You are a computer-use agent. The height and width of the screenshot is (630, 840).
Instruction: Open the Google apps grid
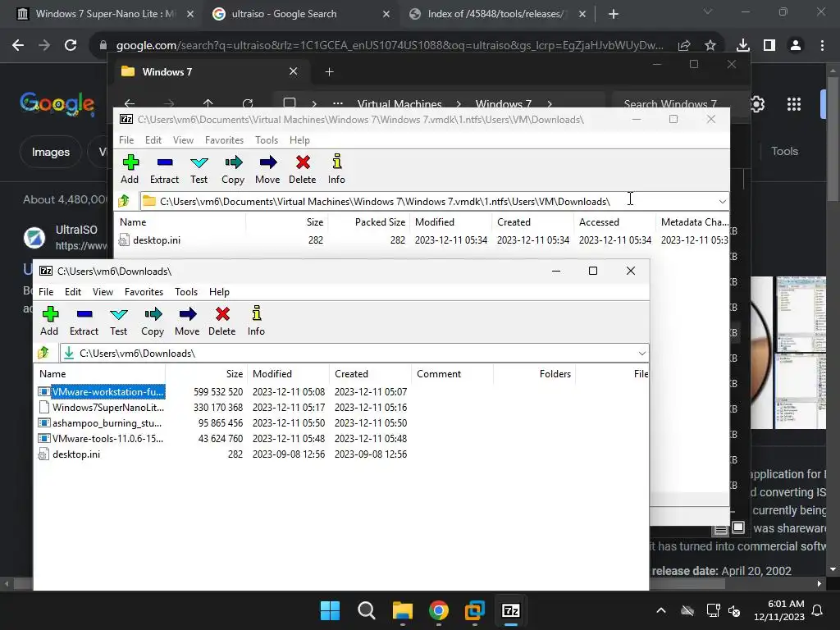coord(794,104)
